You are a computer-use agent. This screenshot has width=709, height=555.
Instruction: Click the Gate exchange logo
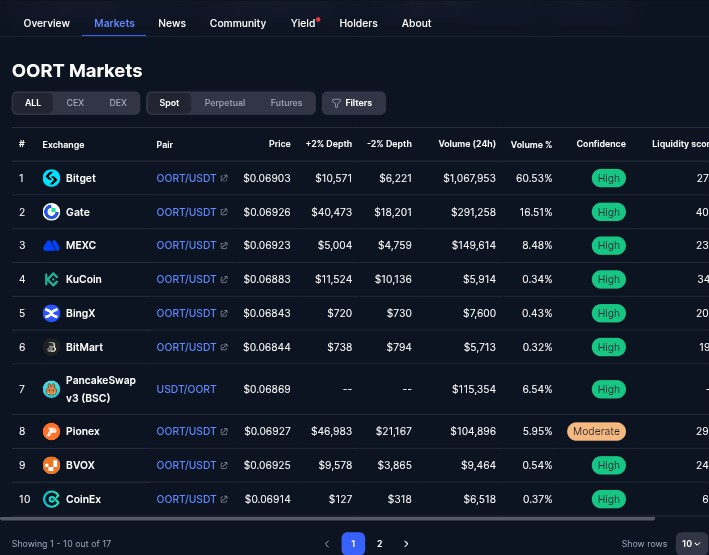[51, 212]
